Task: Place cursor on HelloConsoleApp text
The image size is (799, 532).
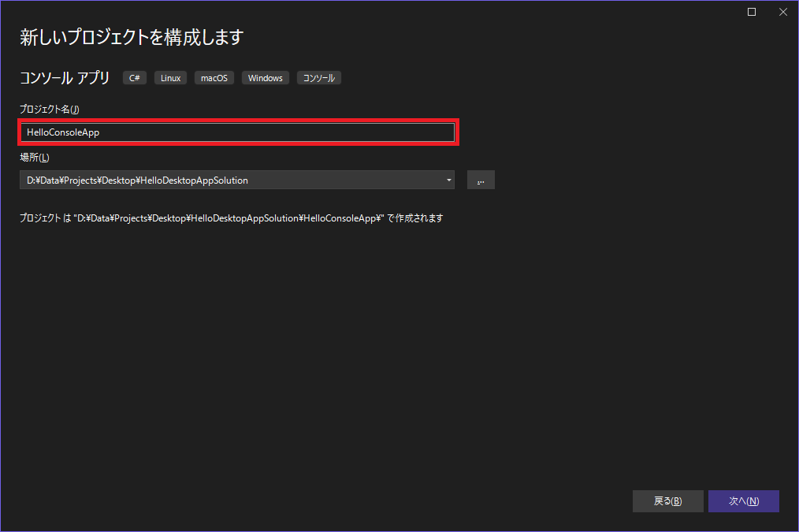Action: point(63,132)
